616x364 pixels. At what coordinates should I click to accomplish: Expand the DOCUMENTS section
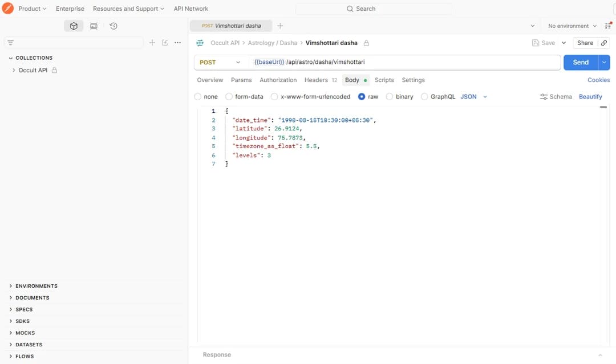(11, 298)
